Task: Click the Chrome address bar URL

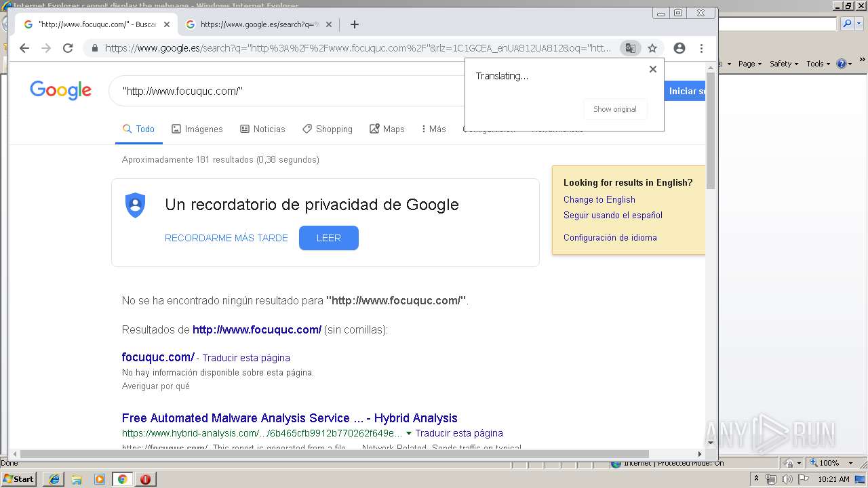Action: coord(358,48)
